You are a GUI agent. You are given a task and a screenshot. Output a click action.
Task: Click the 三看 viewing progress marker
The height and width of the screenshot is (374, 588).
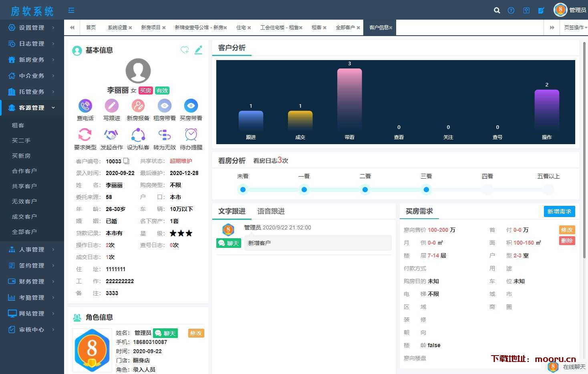(x=426, y=189)
